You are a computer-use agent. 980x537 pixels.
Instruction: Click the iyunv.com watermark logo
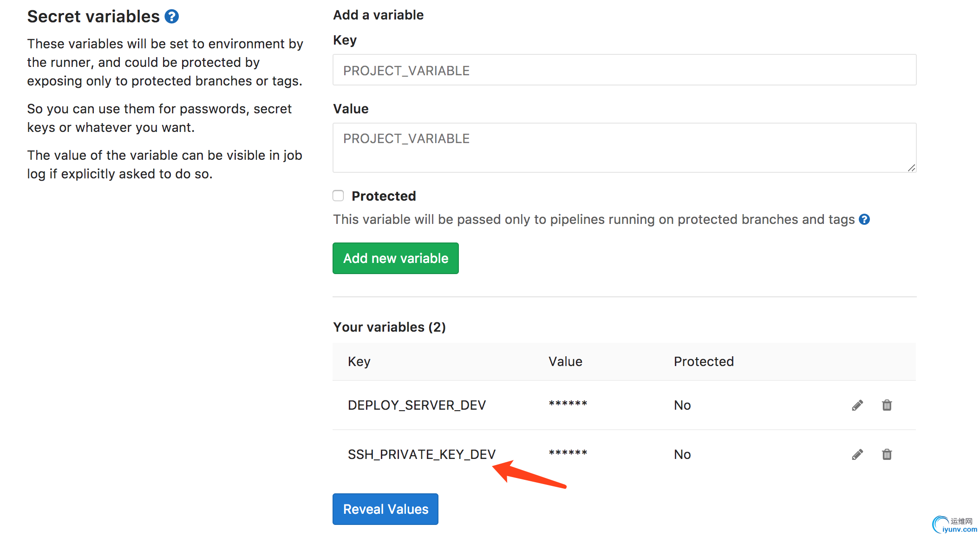click(x=954, y=525)
